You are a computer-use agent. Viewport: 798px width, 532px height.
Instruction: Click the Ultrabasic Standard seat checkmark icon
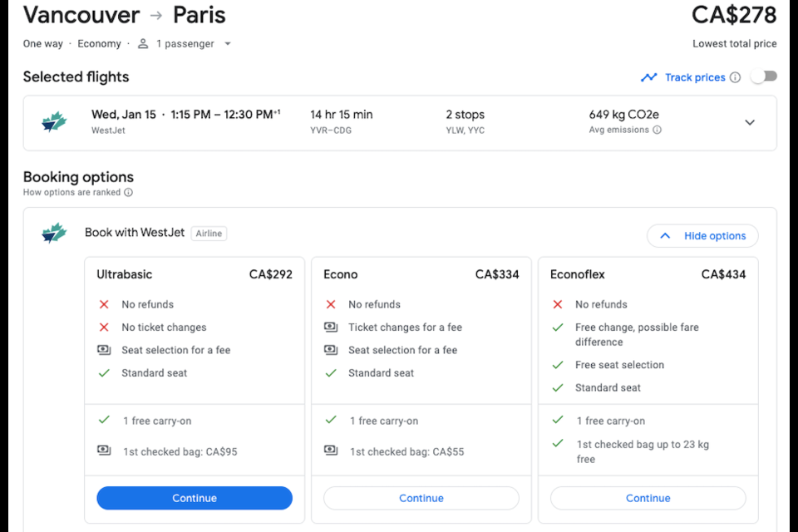pyautogui.click(x=104, y=373)
